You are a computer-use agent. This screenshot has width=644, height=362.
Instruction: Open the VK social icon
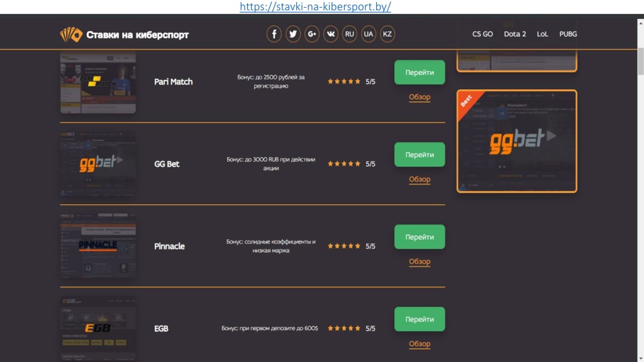[331, 34]
